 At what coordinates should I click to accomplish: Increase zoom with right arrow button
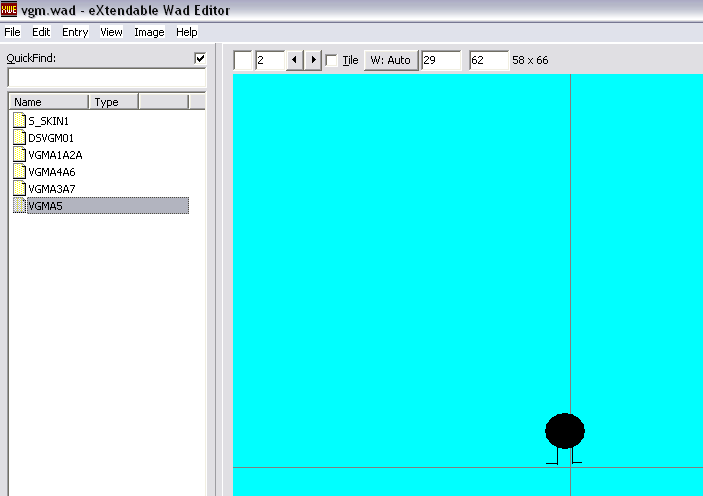pyautogui.click(x=313, y=60)
